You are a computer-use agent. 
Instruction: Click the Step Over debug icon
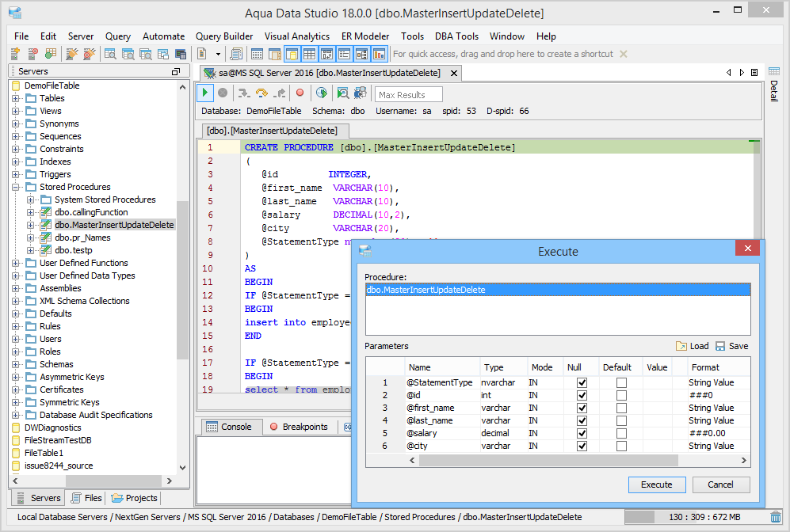[261, 93]
